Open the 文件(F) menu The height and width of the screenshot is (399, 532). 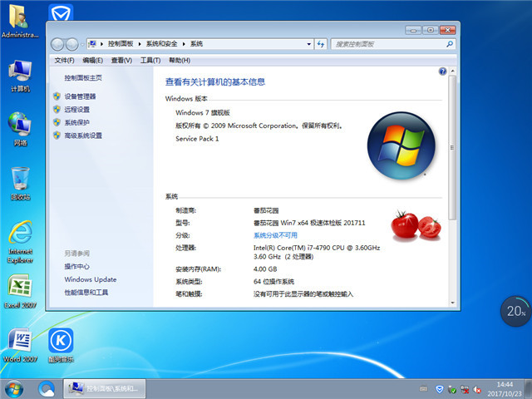point(65,61)
